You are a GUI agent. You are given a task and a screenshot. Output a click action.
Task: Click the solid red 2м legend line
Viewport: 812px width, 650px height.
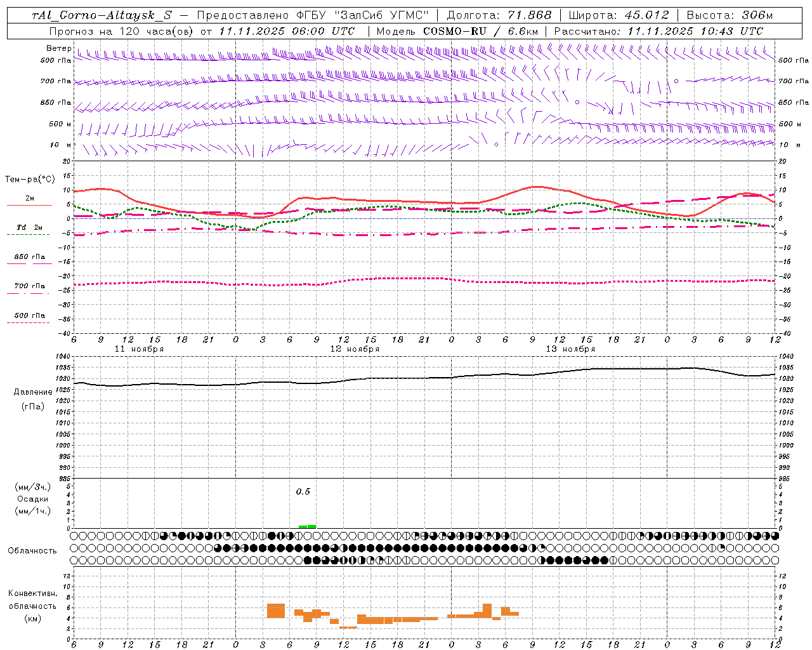(29, 205)
